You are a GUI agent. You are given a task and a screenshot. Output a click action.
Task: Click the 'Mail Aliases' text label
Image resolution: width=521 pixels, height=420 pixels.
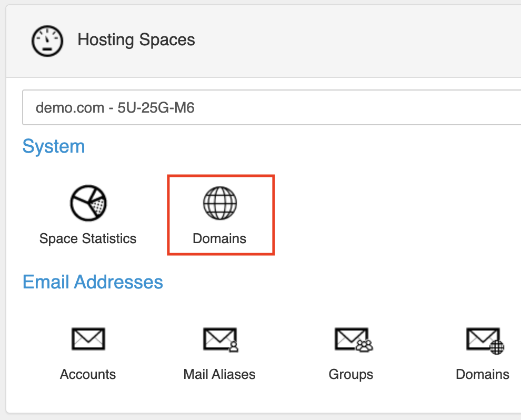pos(219,374)
